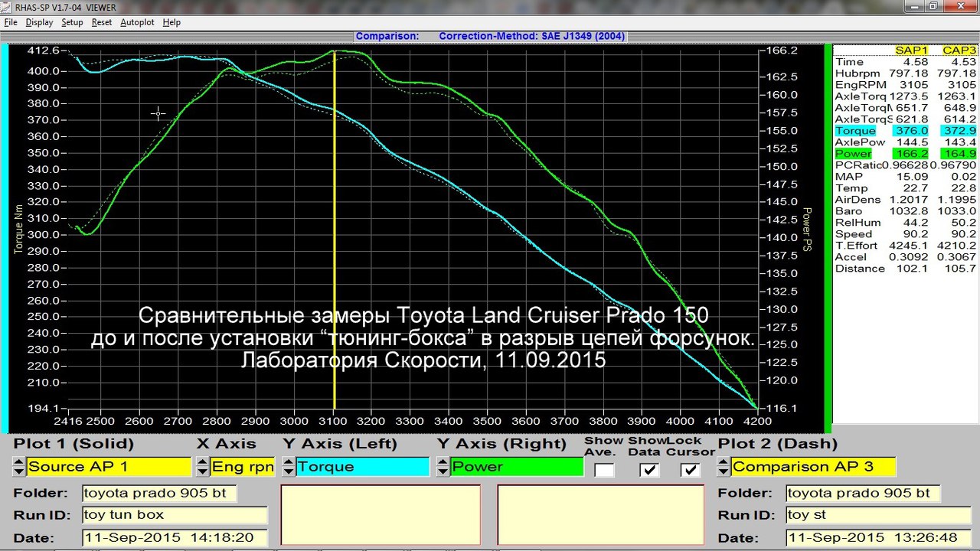Viewport: 980px width, 551px height.
Task: Click the green Power row label
Action: coord(853,154)
